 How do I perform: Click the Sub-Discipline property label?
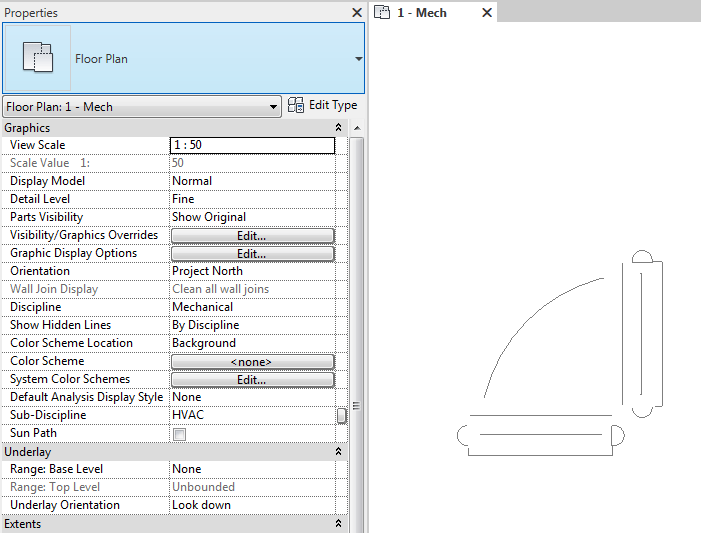(x=48, y=415)
